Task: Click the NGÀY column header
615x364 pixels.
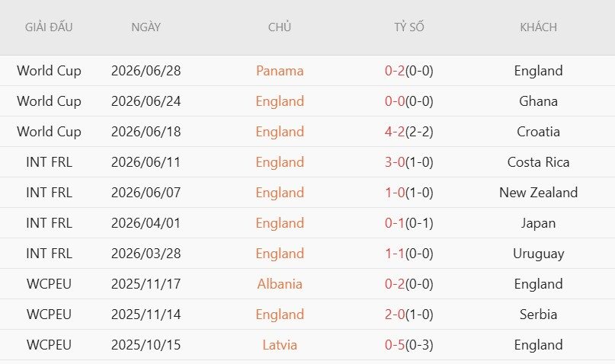Action: coord(146,27)
